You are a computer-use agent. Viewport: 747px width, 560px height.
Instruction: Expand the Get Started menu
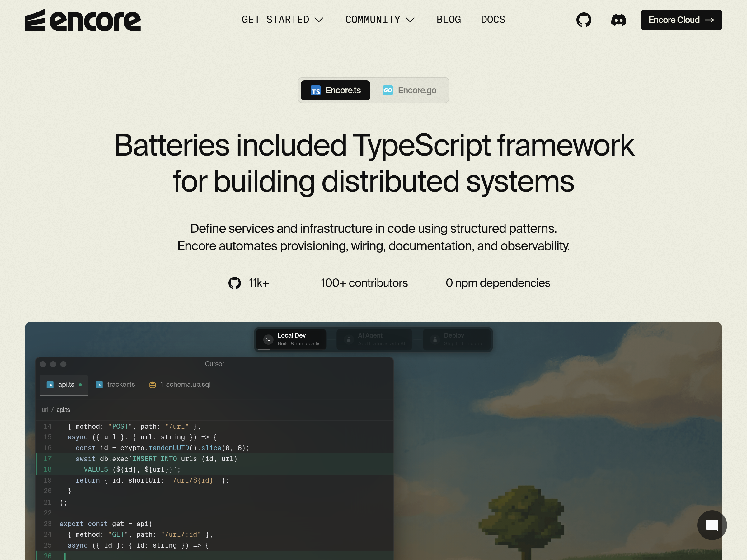282,20
